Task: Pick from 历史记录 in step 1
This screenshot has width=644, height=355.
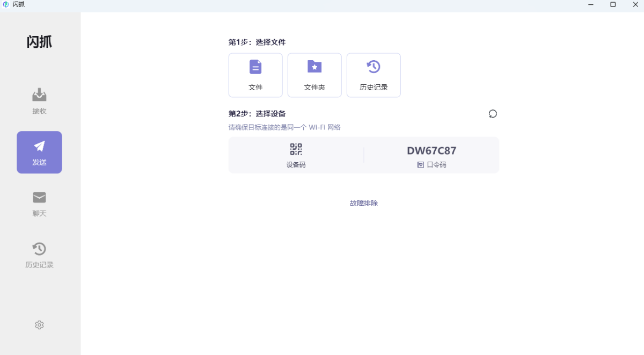Action: pos(374,75)
